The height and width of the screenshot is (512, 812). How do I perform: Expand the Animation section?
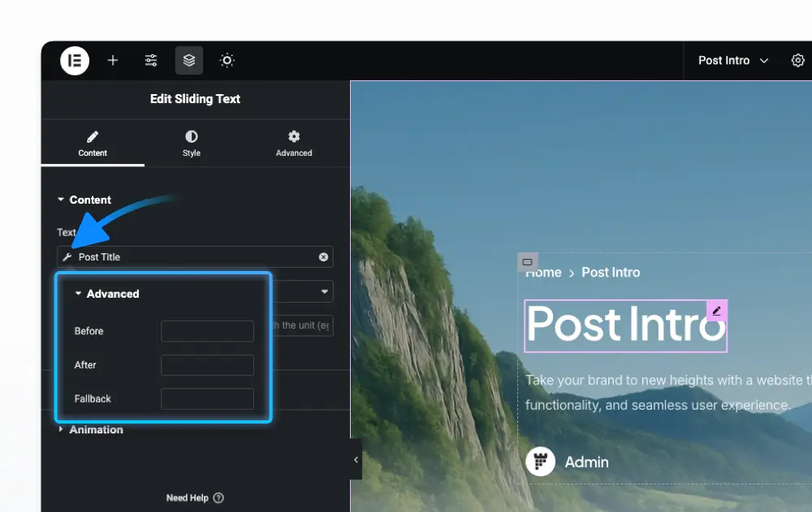(x=91, y=430)
